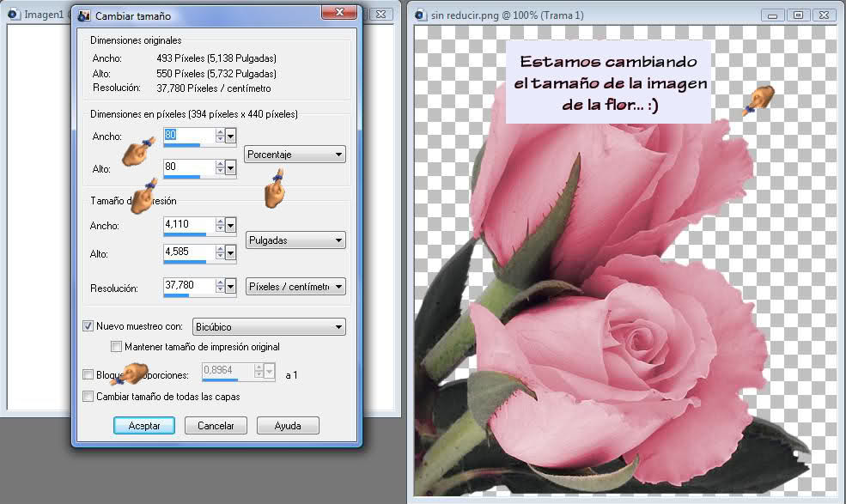Click the original width text "493 Píxeles (5,138 Pulgadas)"
This screenshot has width=846, height=504.
coord(216,58)
